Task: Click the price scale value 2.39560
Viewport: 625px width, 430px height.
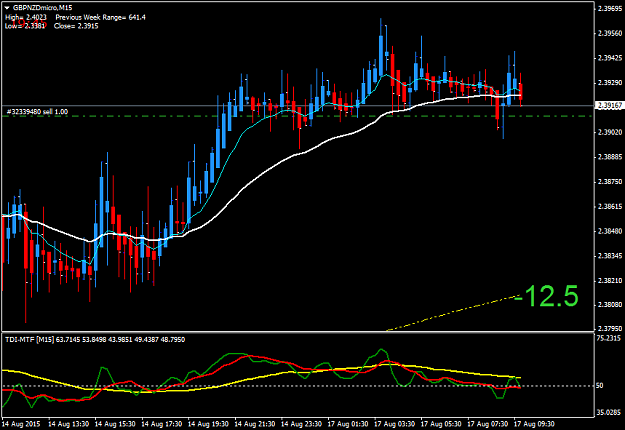Action: click(x=610, y=33)
